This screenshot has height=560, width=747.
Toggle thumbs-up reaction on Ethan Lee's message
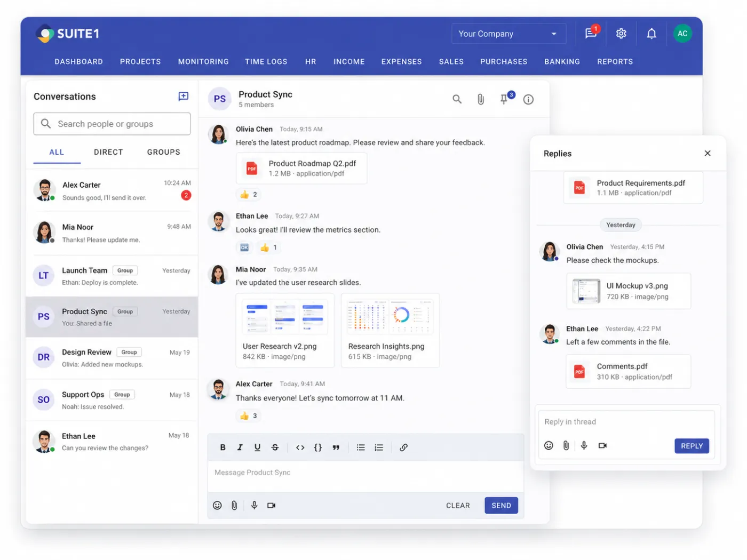(x=268, y=247)
